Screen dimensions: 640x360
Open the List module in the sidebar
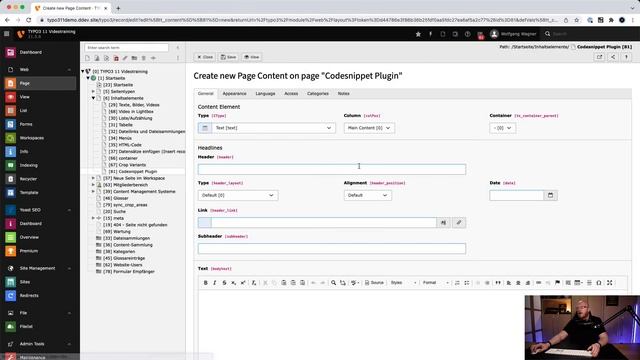coord(40,111)
